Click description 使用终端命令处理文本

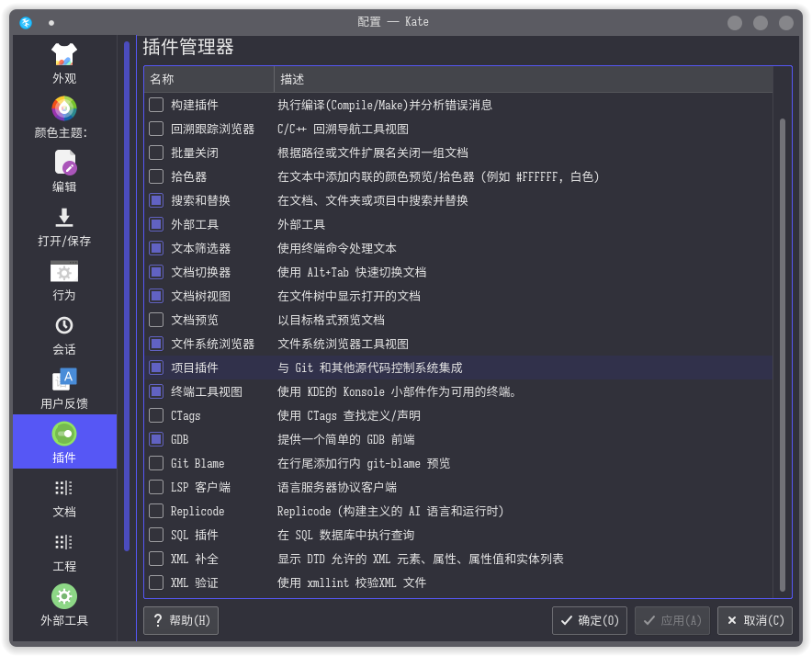337,248
